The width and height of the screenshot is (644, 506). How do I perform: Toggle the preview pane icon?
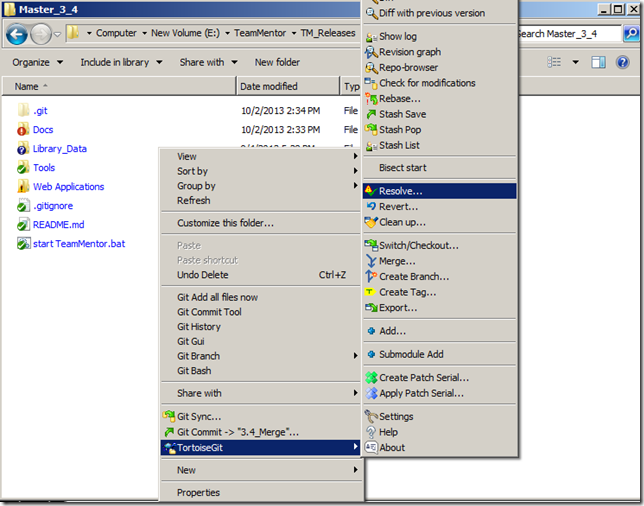[x=598, y=62]
